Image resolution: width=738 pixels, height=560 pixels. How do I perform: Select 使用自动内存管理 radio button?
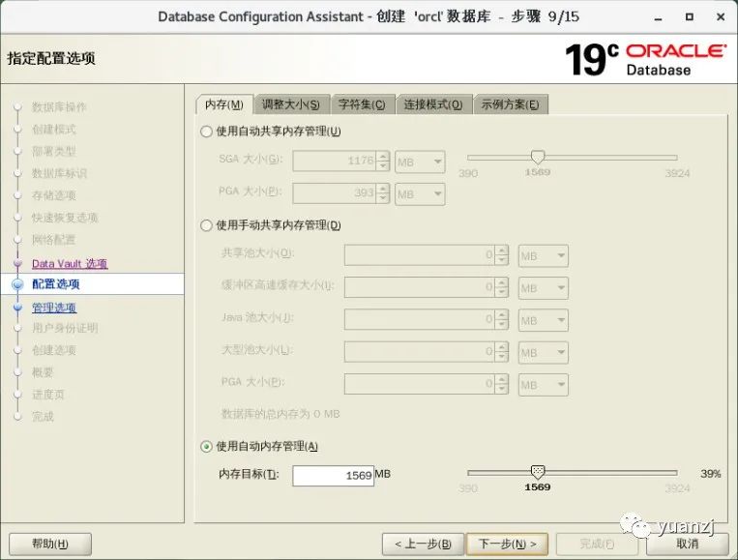[x=206, y=446]
